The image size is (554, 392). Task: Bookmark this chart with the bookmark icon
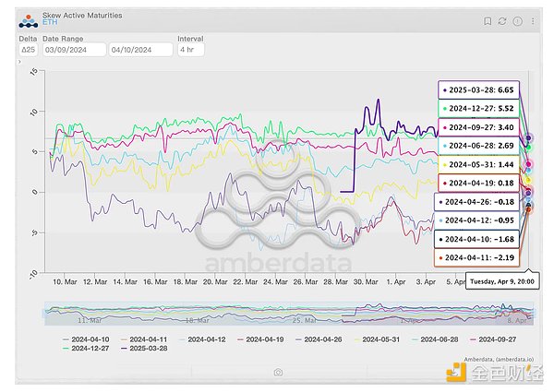tap(488, 20)
